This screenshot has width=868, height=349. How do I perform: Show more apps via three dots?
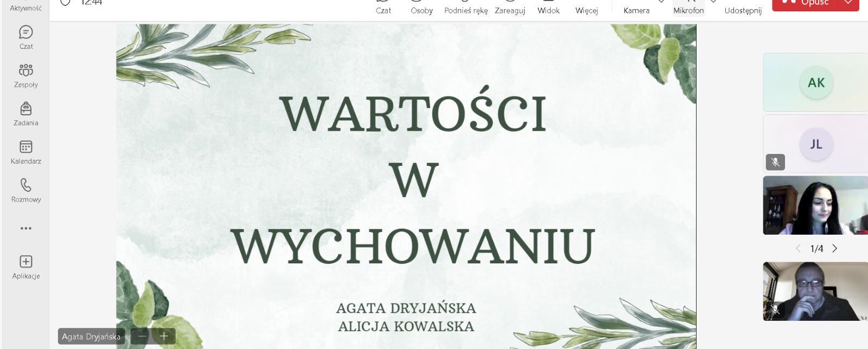pos(26,228)
